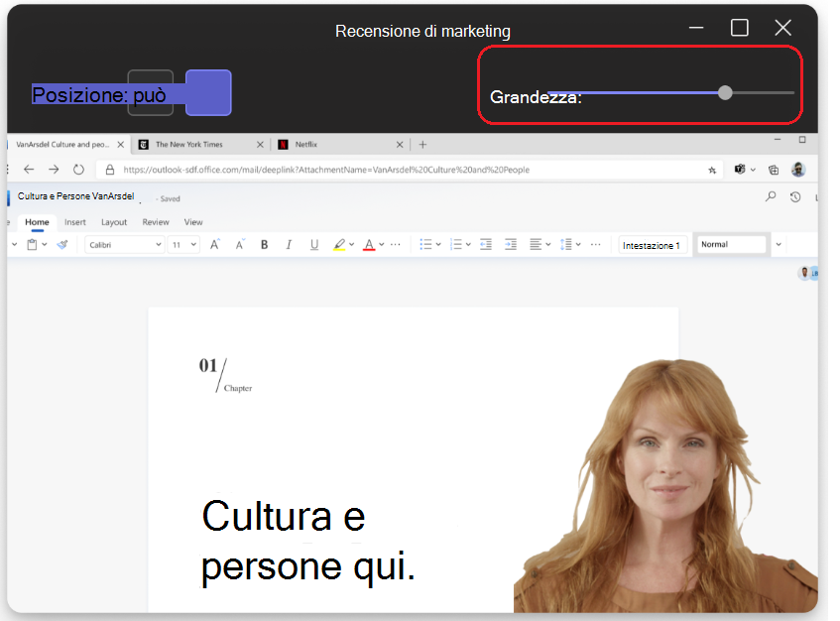Open the font size 11 dropdown

click(183, 245)
